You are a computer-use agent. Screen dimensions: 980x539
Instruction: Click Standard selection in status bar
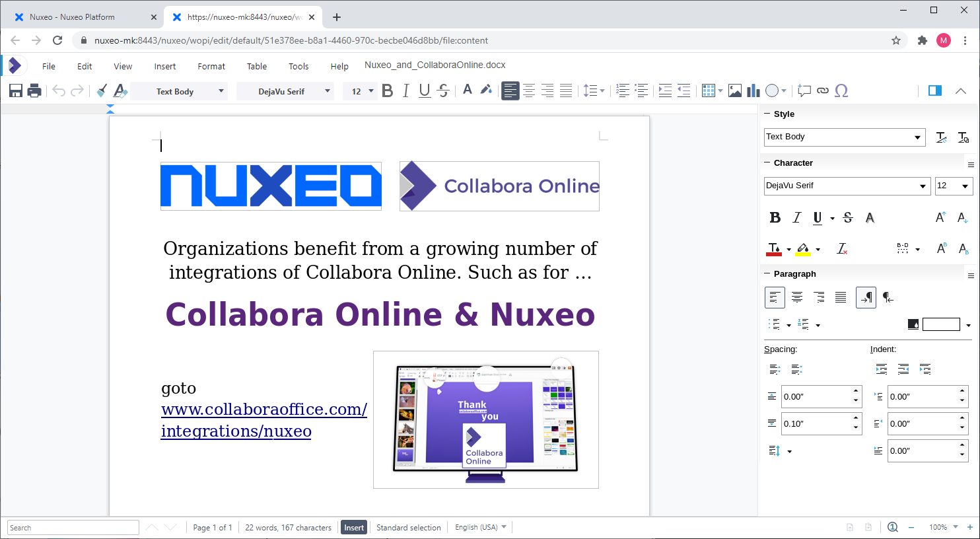click(409, 527)
